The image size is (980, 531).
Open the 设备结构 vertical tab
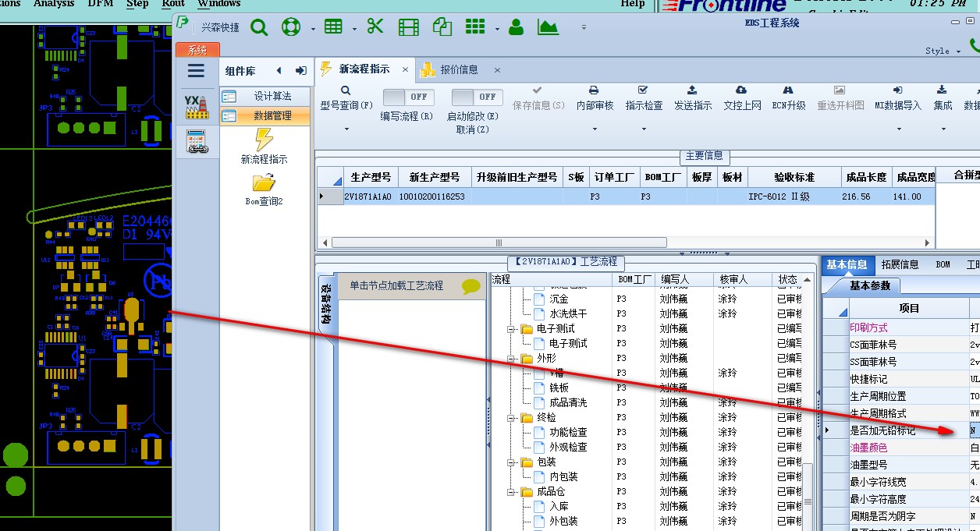point(326,305)
